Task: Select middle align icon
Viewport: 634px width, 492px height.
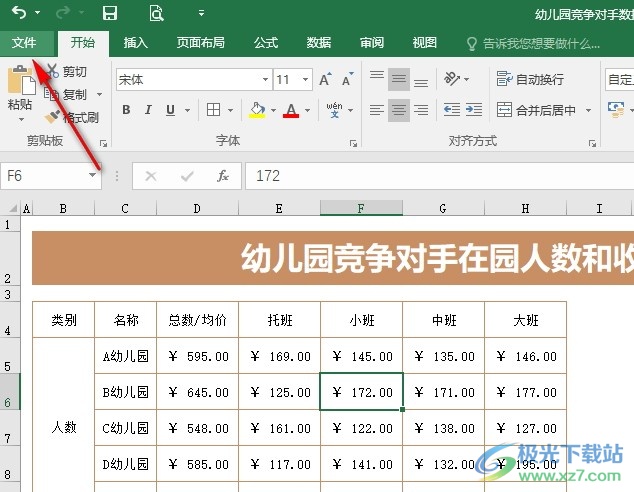Action: tap(399, 79)
